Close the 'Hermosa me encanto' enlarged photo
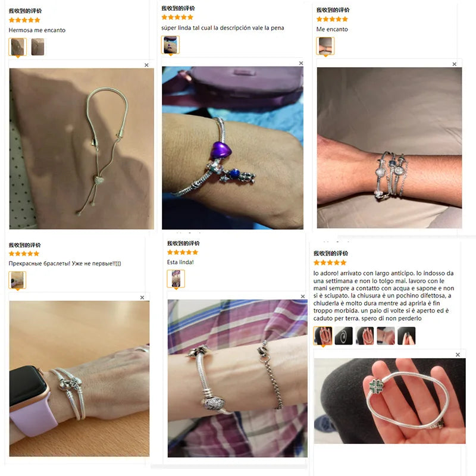Image resolution: width=476 pixels, height=476 pixels. [146, 65]
